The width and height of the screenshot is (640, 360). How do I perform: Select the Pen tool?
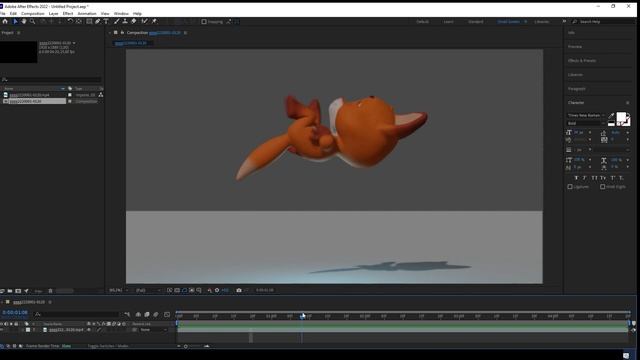pyautogui.click(x=98, y=21)
